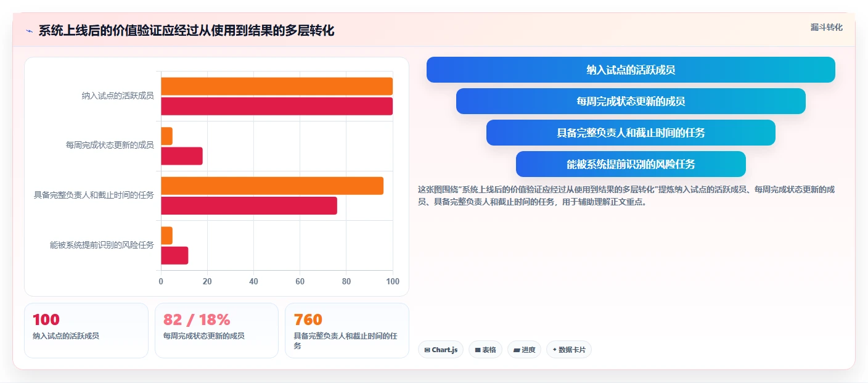Click the 具备完整负责人和截止时间的任务 chart axis label
868x383 pixels.
tap(94, 196)
